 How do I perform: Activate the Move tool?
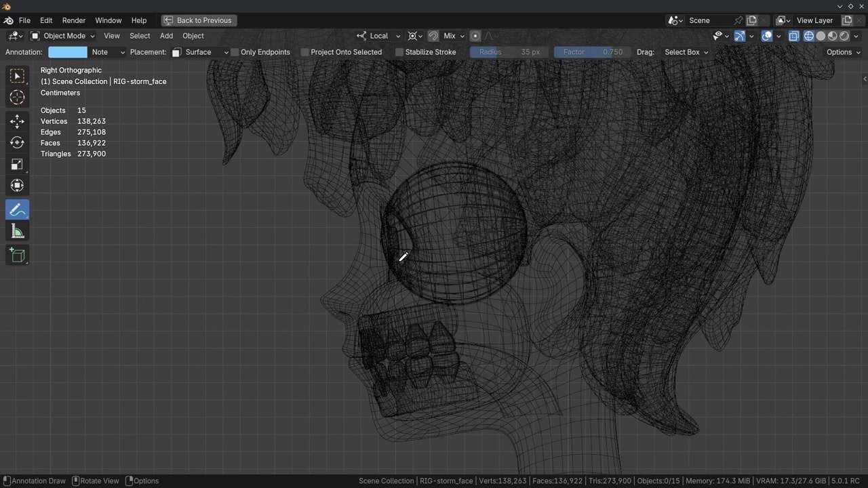point(18,121)
